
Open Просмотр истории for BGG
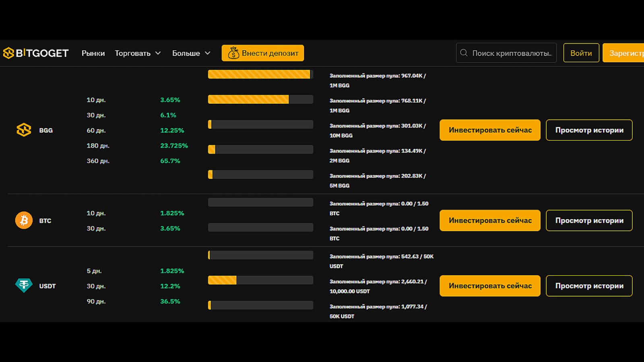(589, 130)
